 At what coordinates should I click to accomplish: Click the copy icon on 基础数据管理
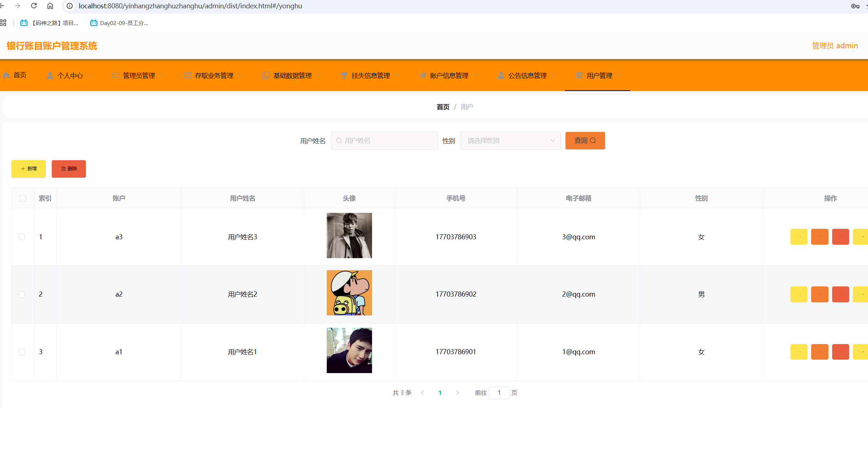pos(266,75)
